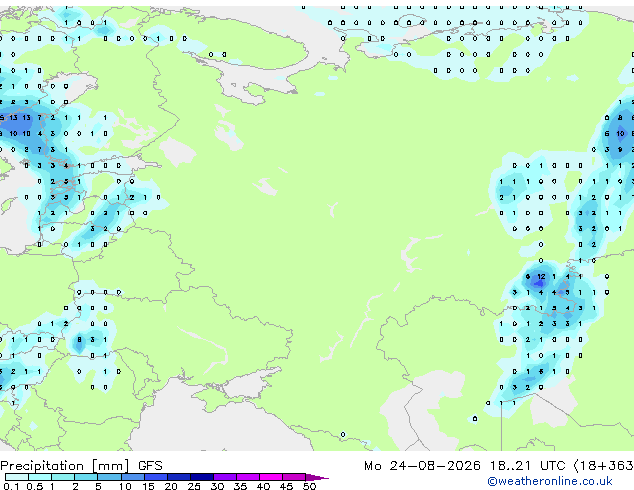Pick the 1–2 mm legend color box
Image resolution: width=634 pixels, height=490 pixels.
tap(63, 477)
